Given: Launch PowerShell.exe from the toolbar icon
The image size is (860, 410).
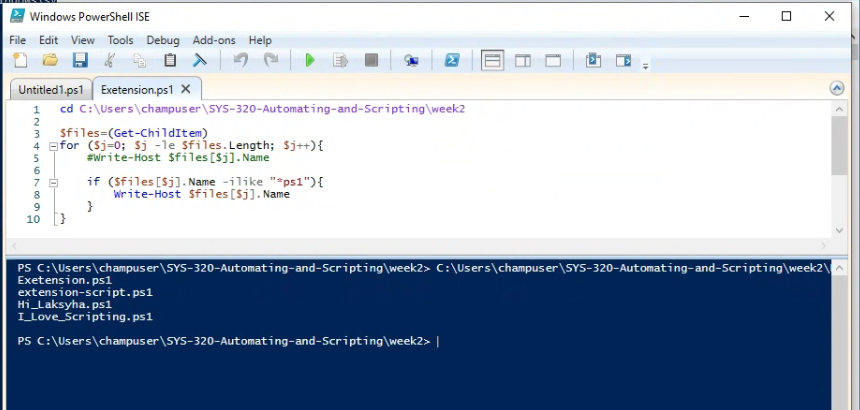Looking at the screenshot, I should tap(452, 61).
